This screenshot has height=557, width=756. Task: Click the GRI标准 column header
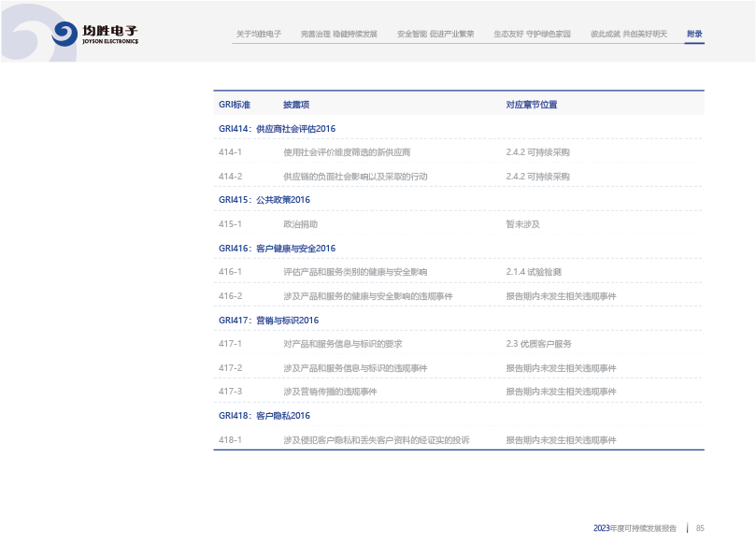[234, 105]
